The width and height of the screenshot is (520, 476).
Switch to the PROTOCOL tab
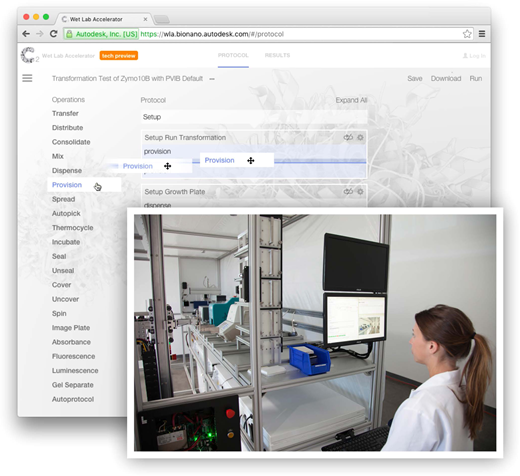[x=233, y=55]
